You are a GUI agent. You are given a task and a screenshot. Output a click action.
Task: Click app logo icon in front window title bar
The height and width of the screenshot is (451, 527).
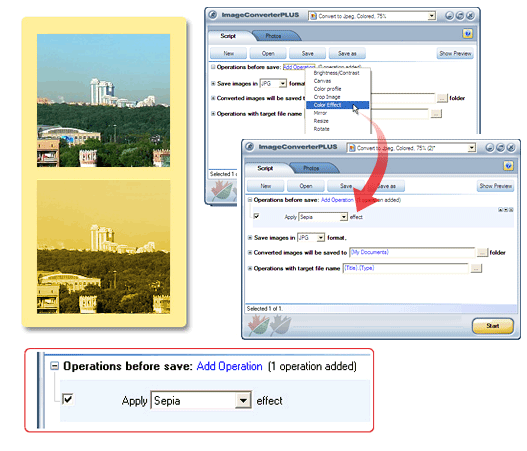click(x=250, y=147)
